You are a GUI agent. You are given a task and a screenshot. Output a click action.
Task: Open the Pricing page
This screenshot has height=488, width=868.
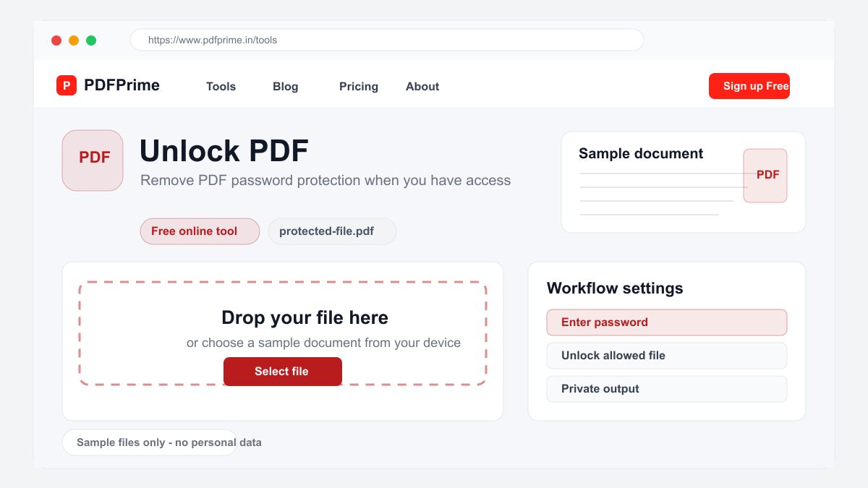[x=359, y=86]
